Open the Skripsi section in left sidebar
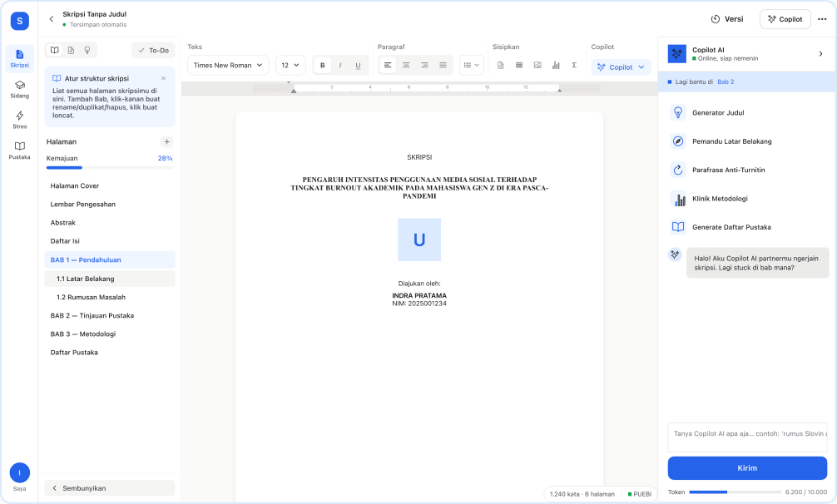This screenshot has height=504, width=837. [x=20, y=59]
